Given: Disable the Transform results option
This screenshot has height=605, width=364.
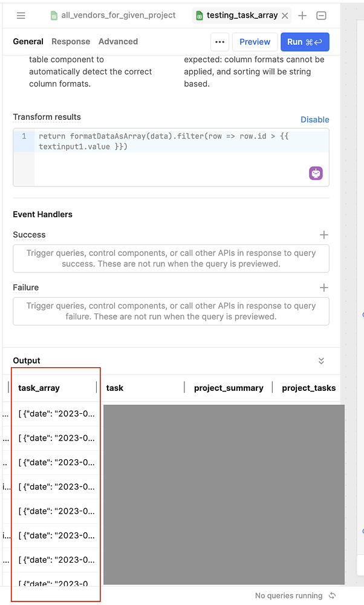Looking at the screenshot, I should (x=314, y=120).
